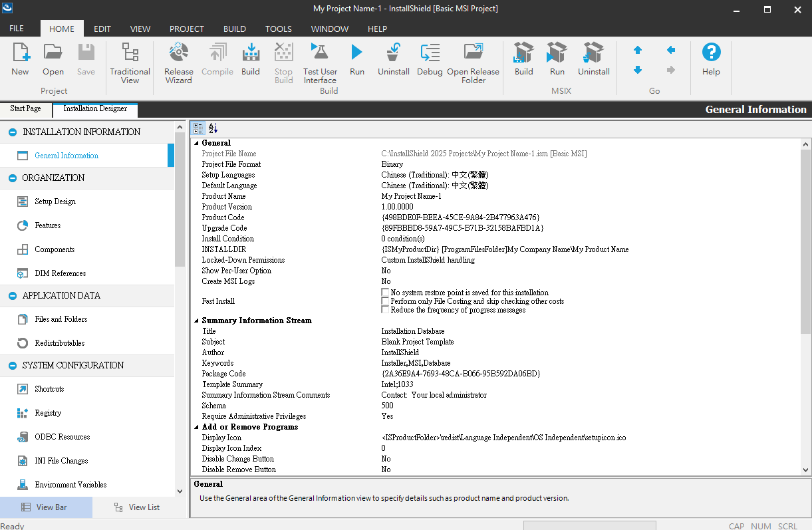Launch the Release Wizard
The width and height of the screenshot is (812, 530).
(178, 63)
